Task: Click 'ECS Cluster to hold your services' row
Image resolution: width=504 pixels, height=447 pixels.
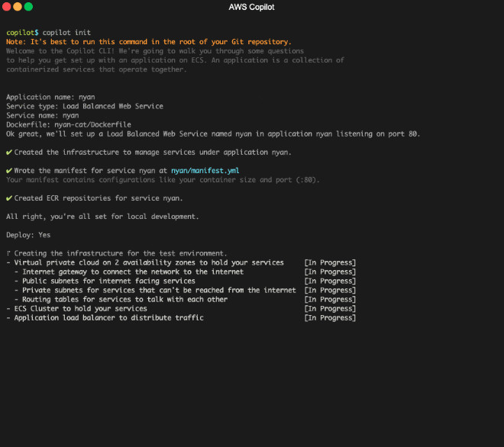Action: pyautogui.click(x=181, y=309)
